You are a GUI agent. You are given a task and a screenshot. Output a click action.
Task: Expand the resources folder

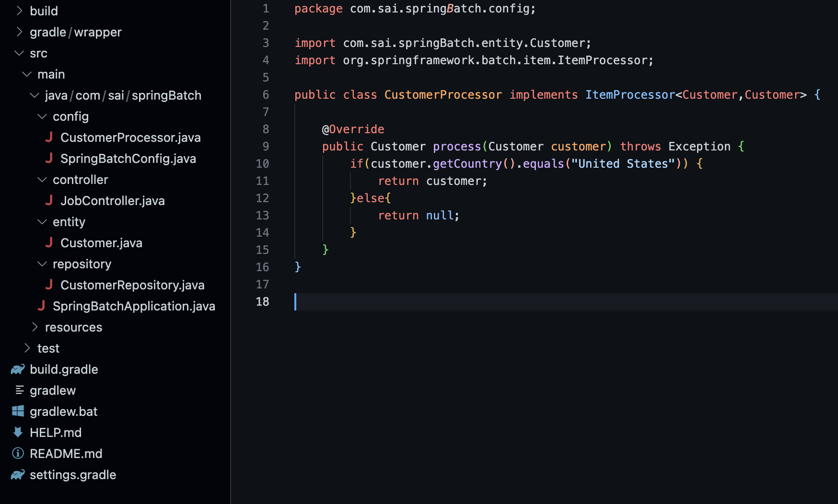[35, 327]
